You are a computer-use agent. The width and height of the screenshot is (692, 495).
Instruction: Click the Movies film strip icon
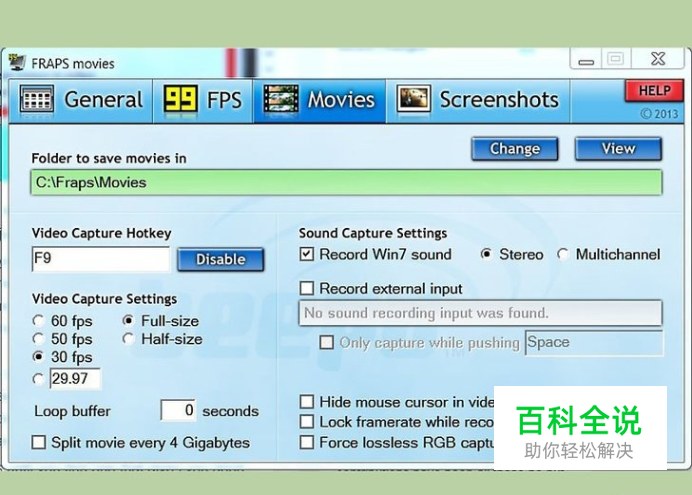point(280,99)
